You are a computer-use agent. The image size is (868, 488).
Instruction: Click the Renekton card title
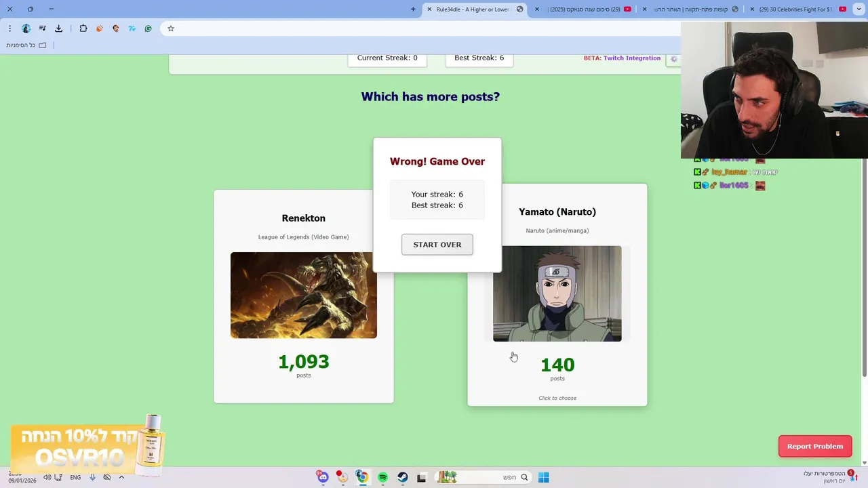point(303,218)
